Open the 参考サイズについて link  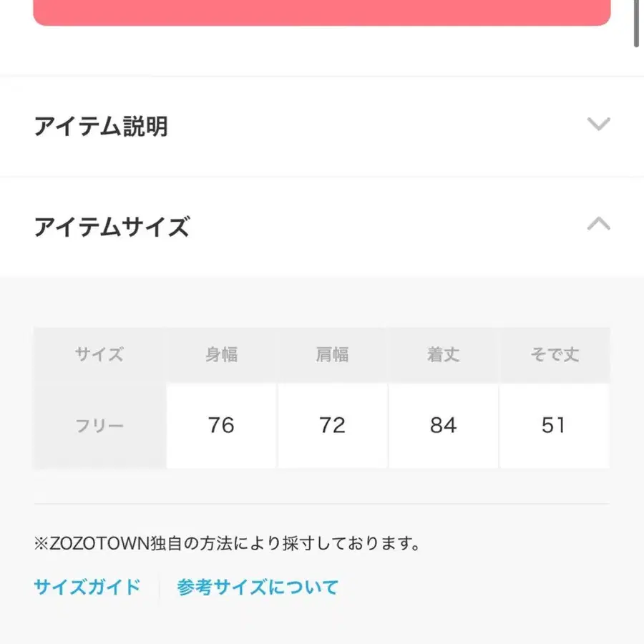click(256, 587)
